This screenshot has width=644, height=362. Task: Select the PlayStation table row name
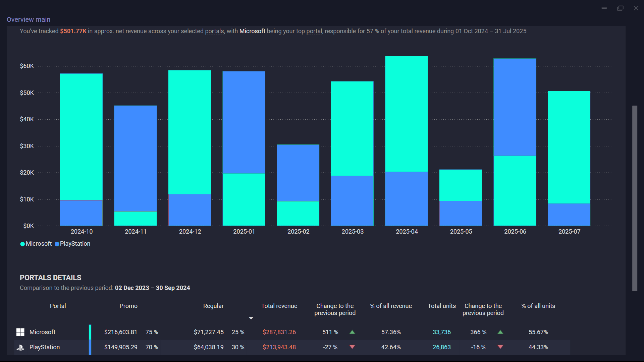pyautogui.click(x=45, y=347)
